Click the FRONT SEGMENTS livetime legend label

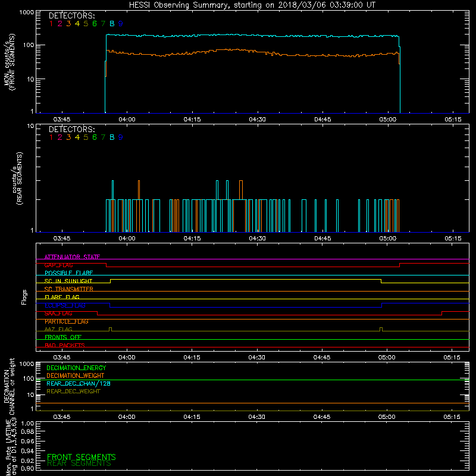pos(82,457)
